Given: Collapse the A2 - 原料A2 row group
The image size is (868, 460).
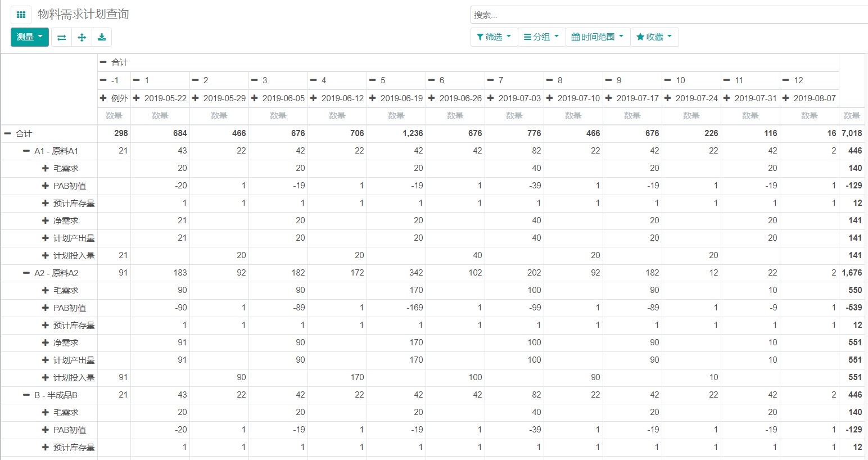Looking at the screenshot, I should click(51, 273).
